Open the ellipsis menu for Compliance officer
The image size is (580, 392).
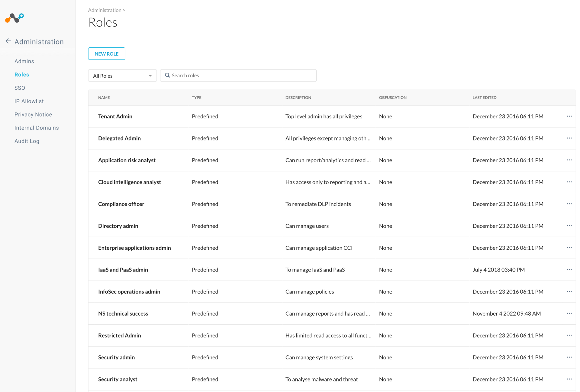pos(569,204)
